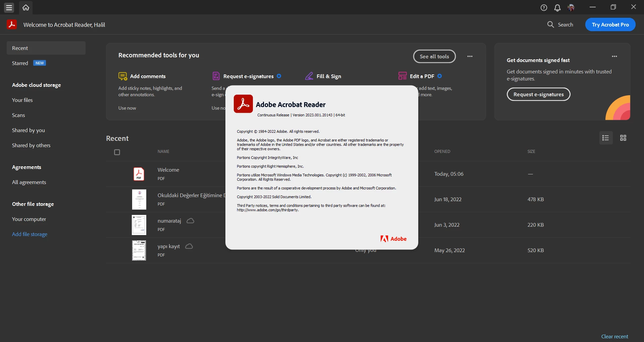
Task: Click premium badge beside Request e-signatures tool
Action: [x=279, y=76]
